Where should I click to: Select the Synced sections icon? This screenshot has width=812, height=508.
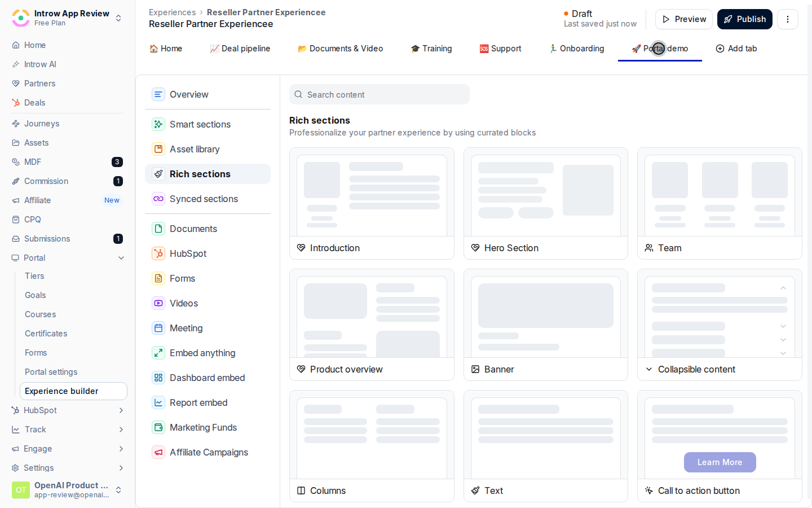[158, 199]
